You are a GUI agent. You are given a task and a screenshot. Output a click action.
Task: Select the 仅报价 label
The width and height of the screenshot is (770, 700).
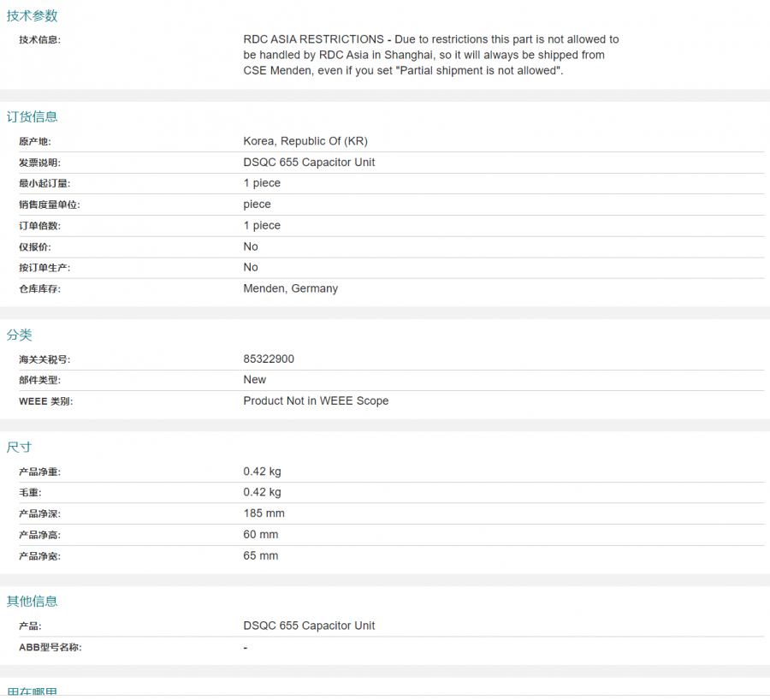click(x=35, y=247)
